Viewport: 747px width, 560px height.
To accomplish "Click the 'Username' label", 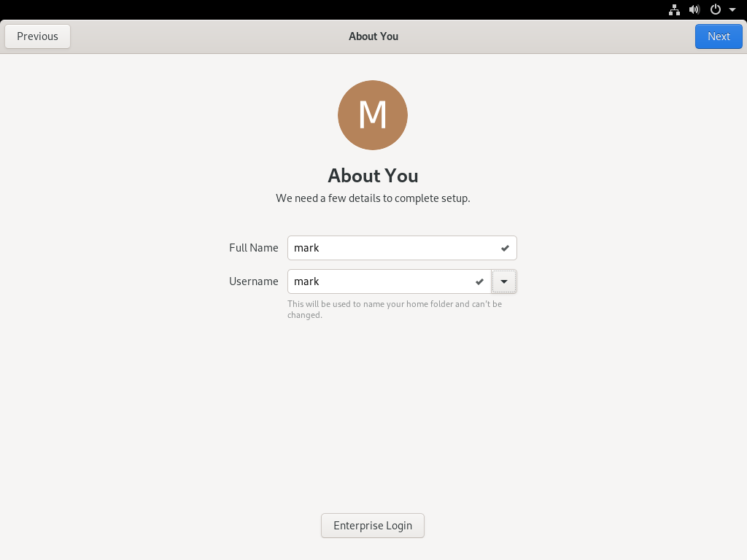I will pos(253,281).
